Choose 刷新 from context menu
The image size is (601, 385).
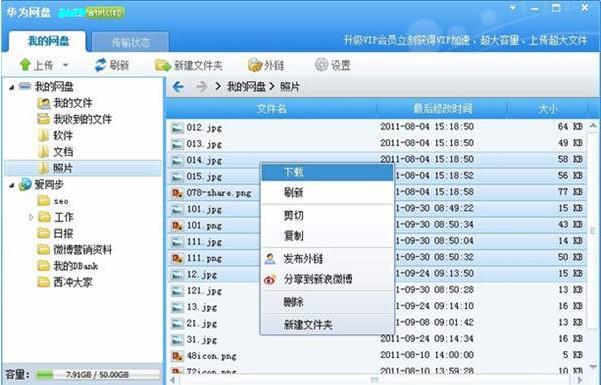pos(327,192)
